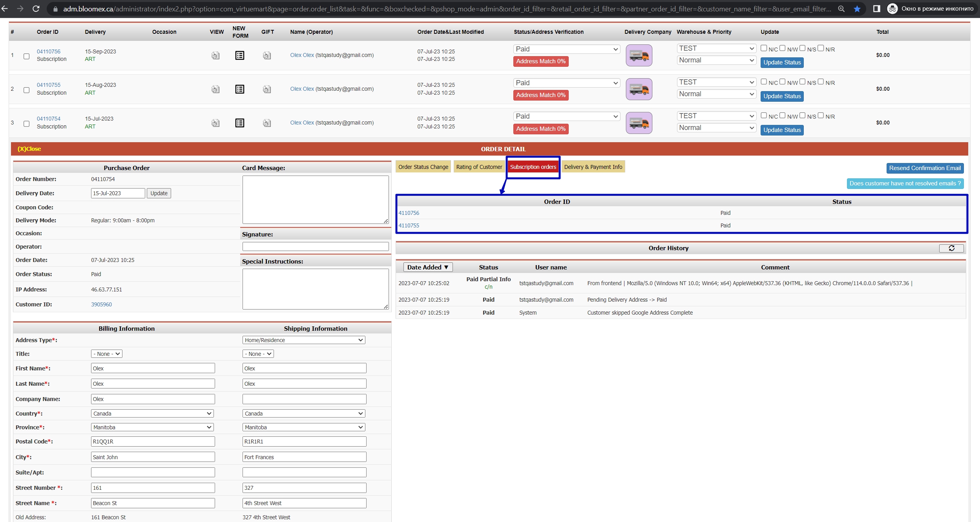The height and width of the screenshot is (522, 980).
Task: Open subscription order 4110756 link
Action: tap(409, 213)
